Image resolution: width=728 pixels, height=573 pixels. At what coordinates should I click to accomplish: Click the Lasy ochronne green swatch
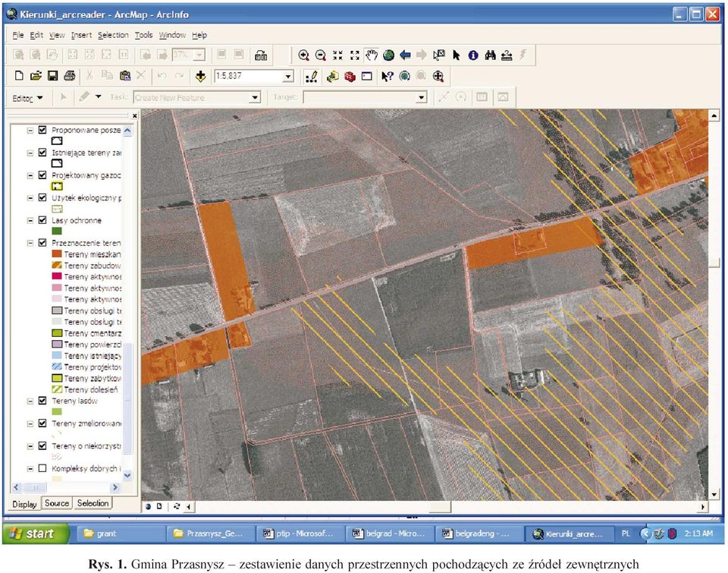(57, 231)
